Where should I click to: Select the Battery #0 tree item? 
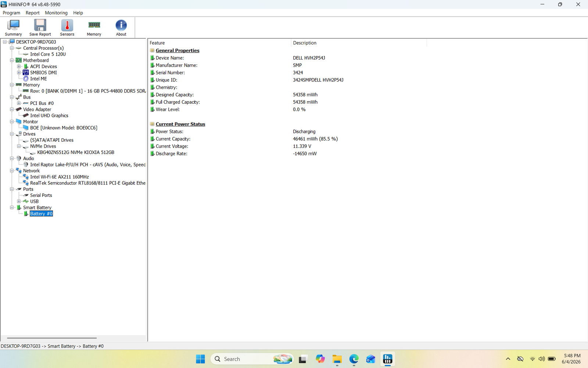(41, 214)
